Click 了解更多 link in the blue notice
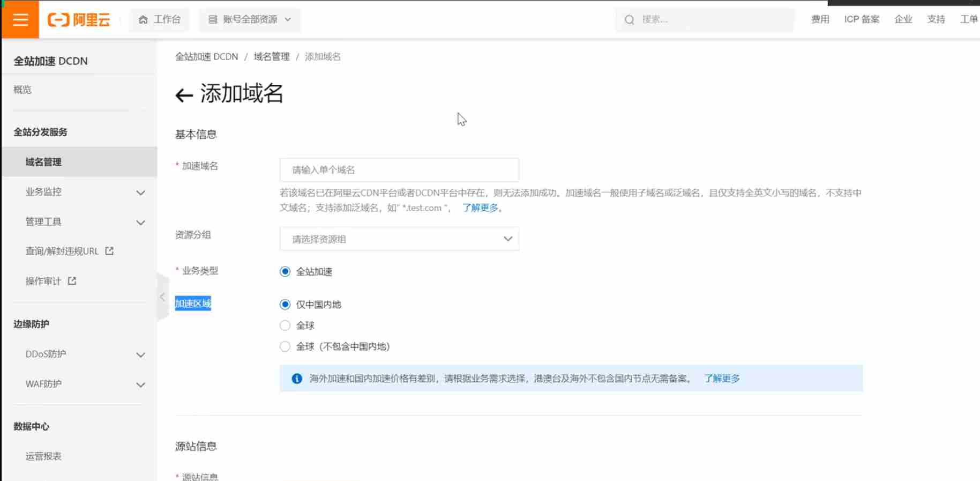The image size is (980, 481). [722, 379]
